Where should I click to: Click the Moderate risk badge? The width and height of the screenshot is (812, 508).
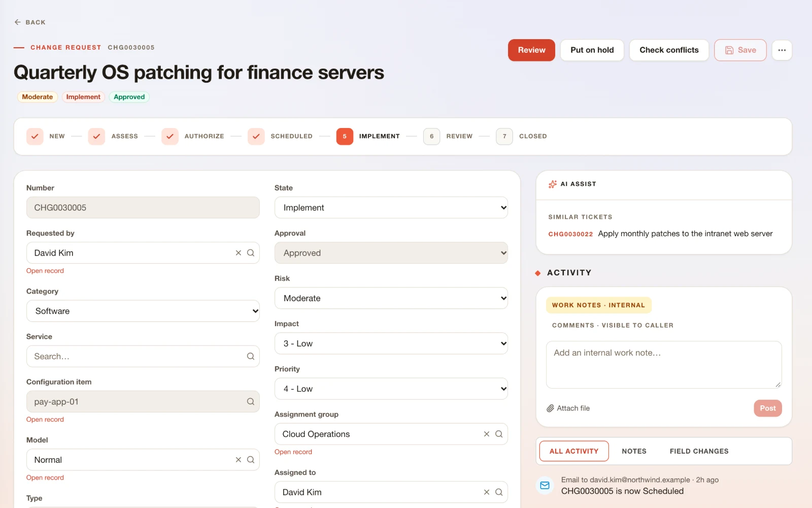pyautogui.click(x=38, y=97)
